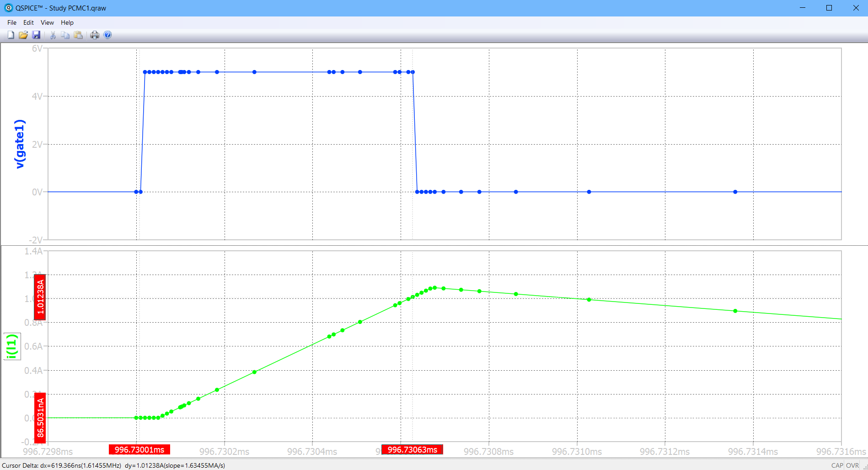This screenshot has height=470, width=868.
Task: Click the Cursor Delta status bar readout
Action: click(x=113, y=465)
